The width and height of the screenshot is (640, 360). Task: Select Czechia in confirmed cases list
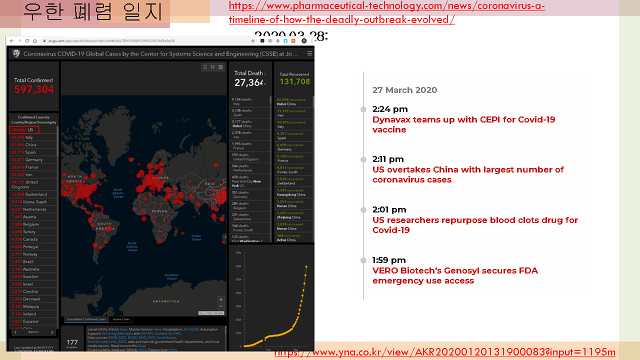33,291
